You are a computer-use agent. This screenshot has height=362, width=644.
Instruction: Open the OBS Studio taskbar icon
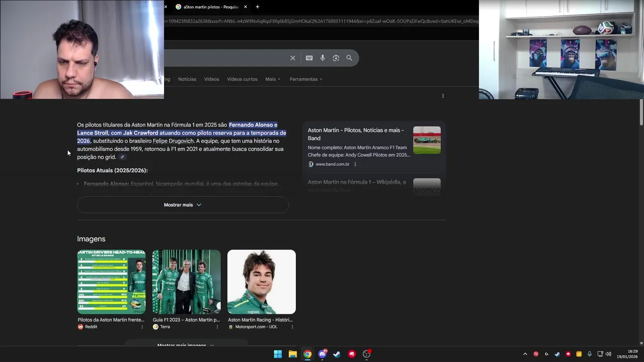coord(367,354)
